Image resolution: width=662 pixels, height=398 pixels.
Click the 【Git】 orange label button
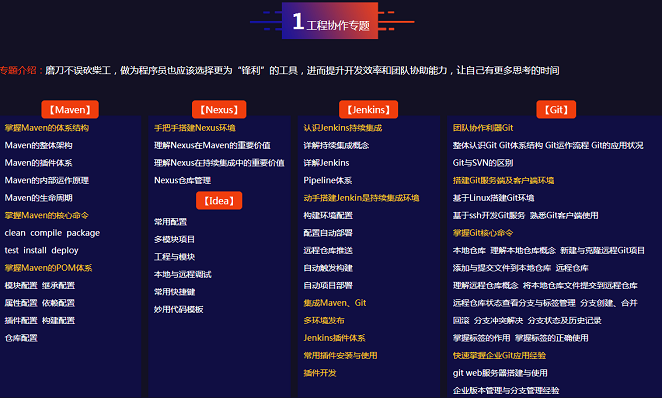tap(556, 110)
